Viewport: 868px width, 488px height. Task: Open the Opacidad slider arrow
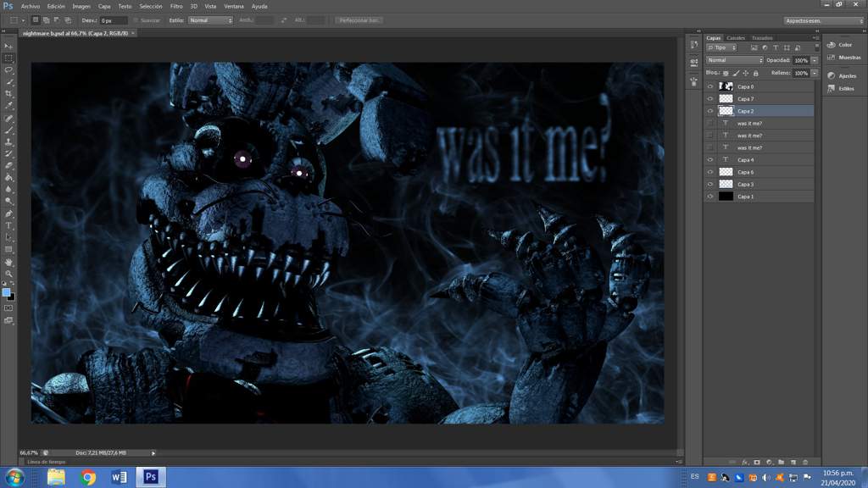(x=815, y=60)
